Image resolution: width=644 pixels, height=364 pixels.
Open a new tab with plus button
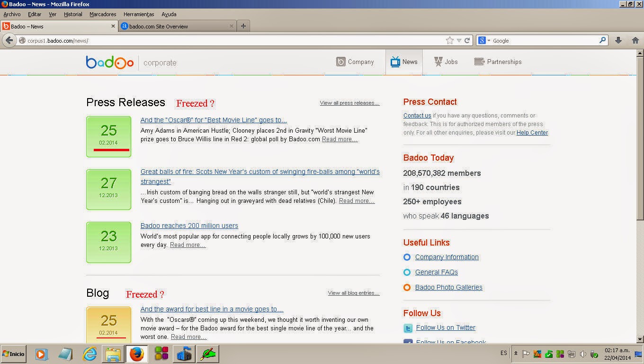(243, 26)
